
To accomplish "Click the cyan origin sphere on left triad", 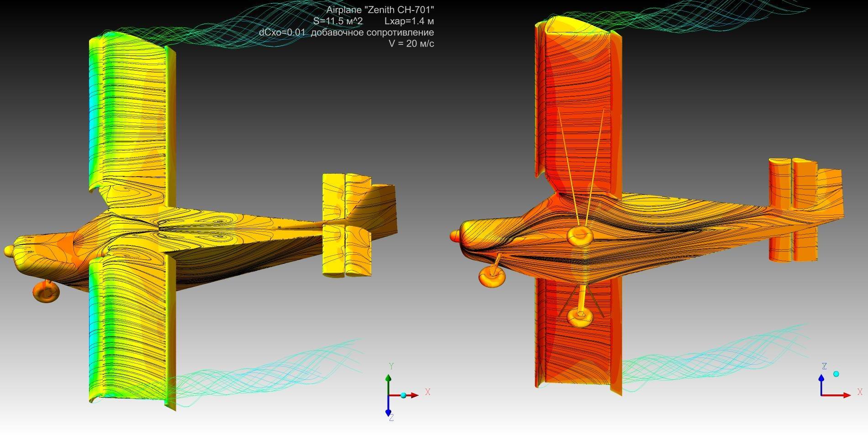I will (x=404, y=395).
